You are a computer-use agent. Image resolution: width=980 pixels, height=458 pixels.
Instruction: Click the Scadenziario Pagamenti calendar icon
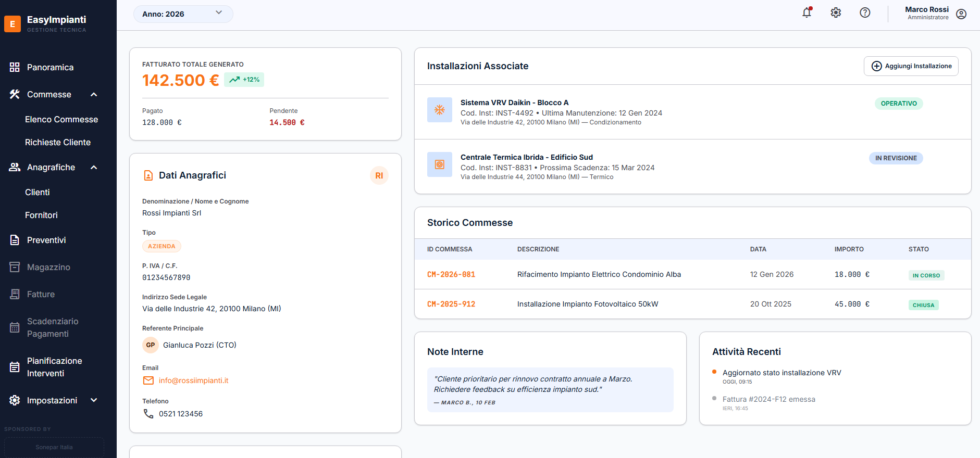(15, 327)
